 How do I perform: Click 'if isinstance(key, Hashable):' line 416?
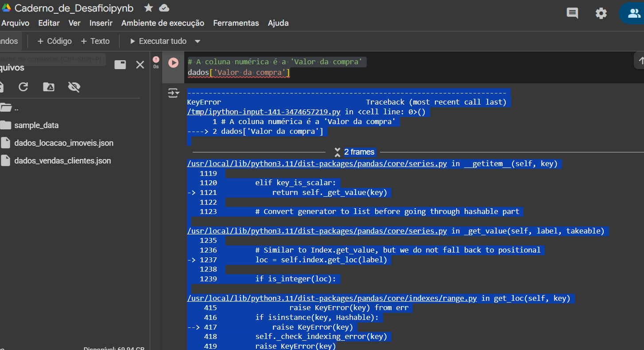pyautogui.click(x=317, y=317)
